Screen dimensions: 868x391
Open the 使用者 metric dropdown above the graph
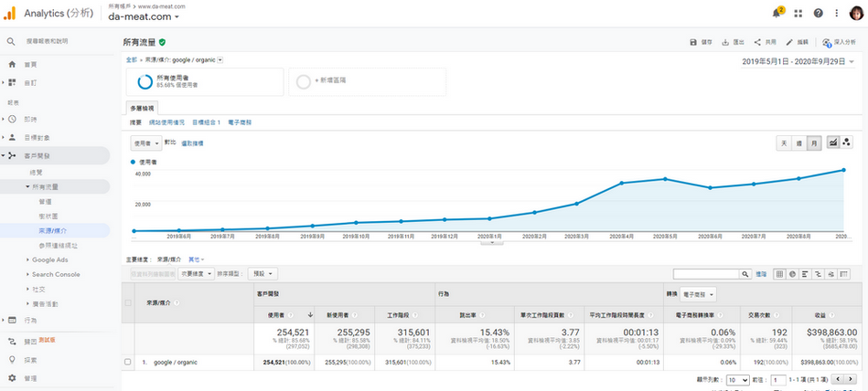(146, 143)
